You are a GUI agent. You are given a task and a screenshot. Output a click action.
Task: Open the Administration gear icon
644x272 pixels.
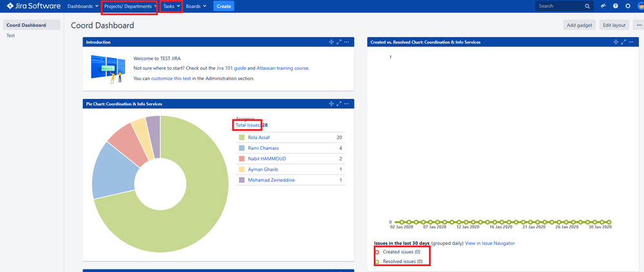click(x=628, y=6)
